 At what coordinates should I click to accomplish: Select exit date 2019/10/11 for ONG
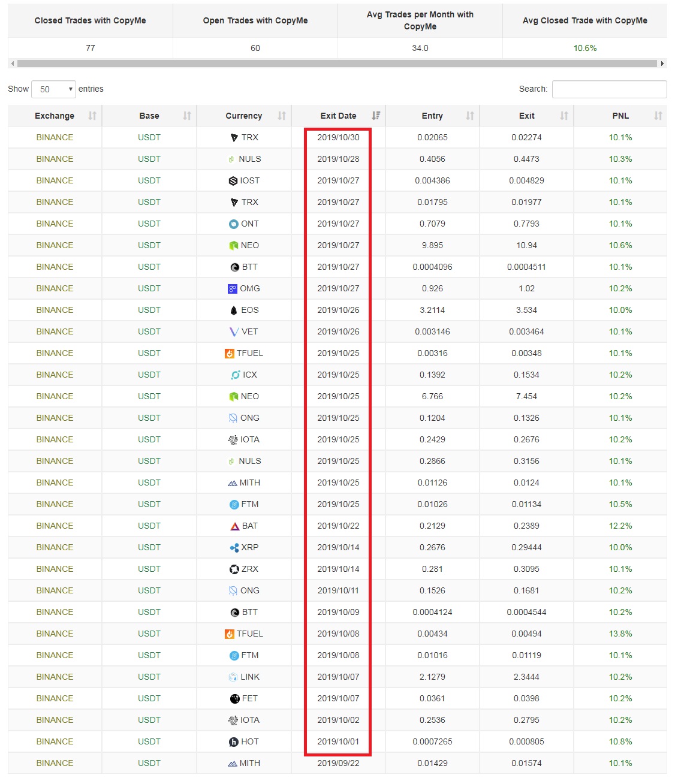pos(338,590)
